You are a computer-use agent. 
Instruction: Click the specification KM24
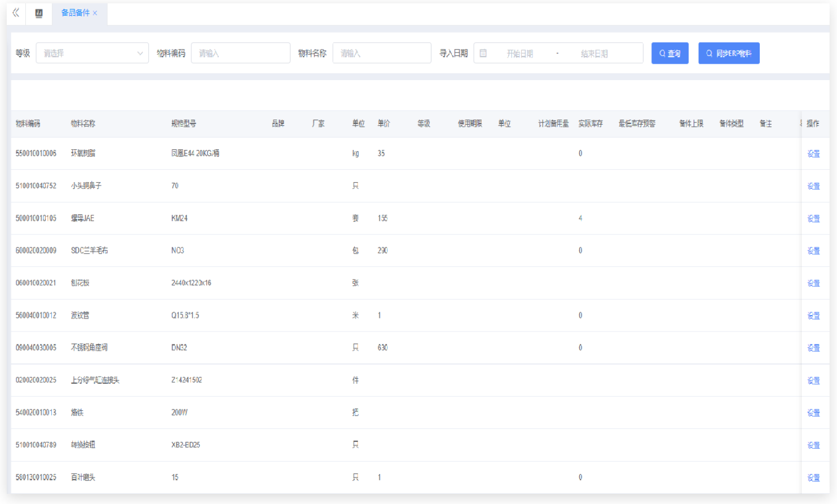tap(179, 218)
